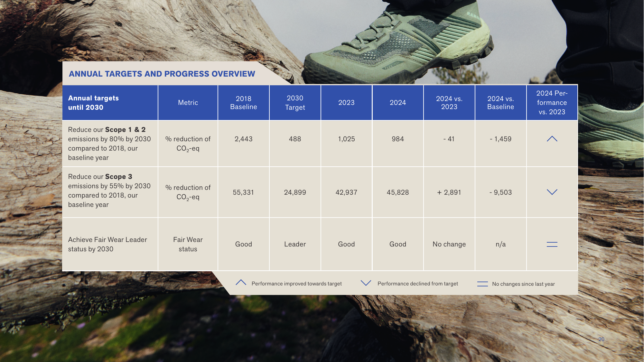Click the 2023 value '42,937'
Screen dimensions: 644x362
point(346,192)
